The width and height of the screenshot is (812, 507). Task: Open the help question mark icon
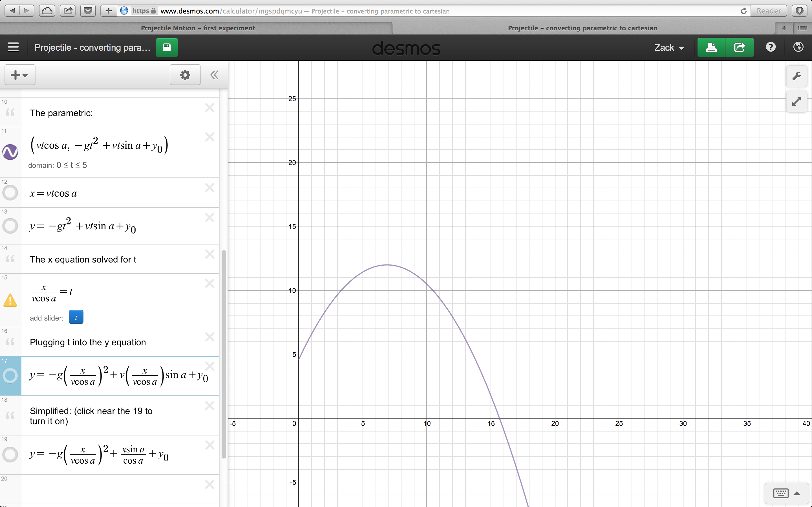770,47
